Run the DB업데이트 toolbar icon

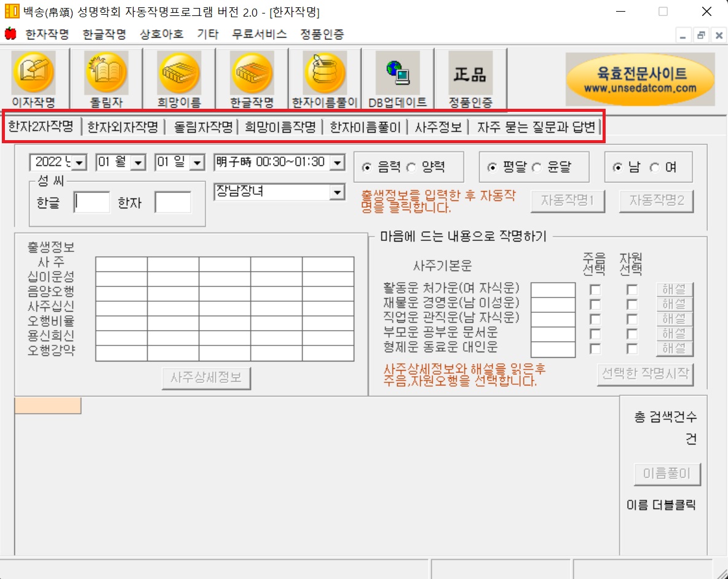click(x=397, y=79)
